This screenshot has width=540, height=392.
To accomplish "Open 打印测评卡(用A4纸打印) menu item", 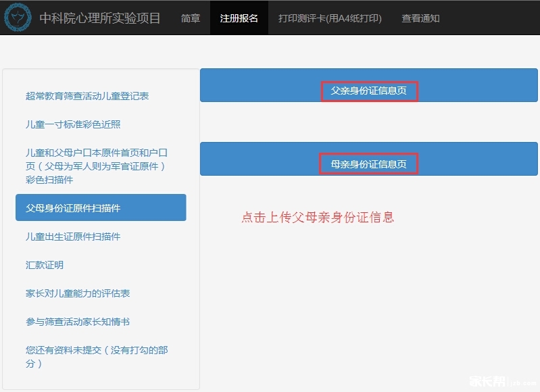I will pos(330,18).
